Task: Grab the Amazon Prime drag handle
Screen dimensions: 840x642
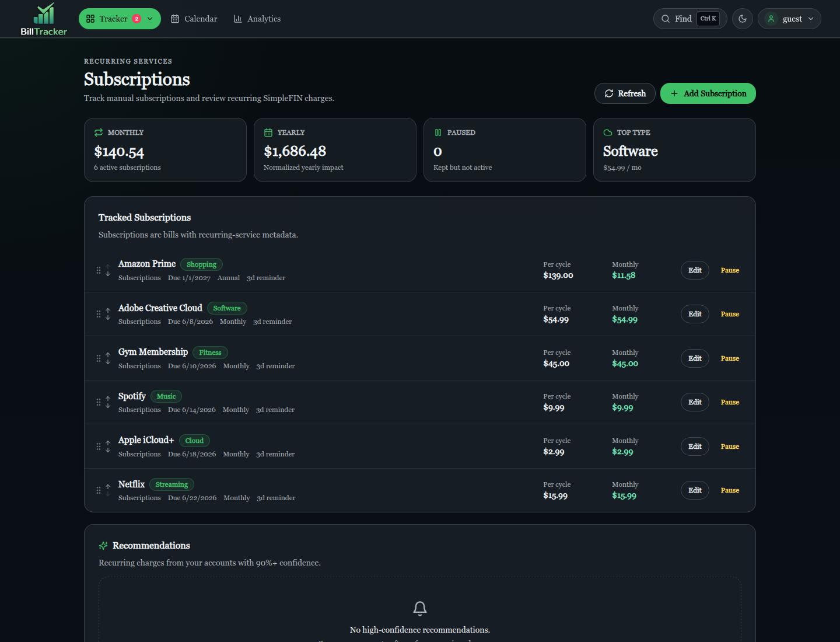Action: [x=99, y=270]
